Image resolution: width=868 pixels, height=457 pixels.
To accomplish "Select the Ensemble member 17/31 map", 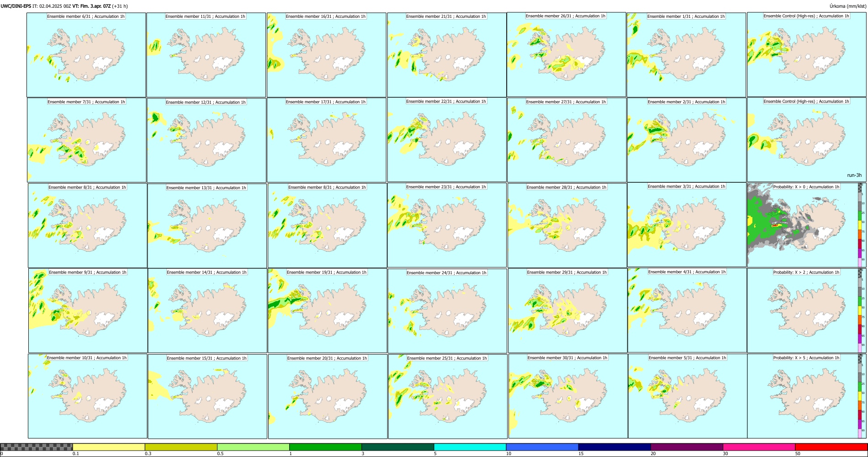I will 327,140.
